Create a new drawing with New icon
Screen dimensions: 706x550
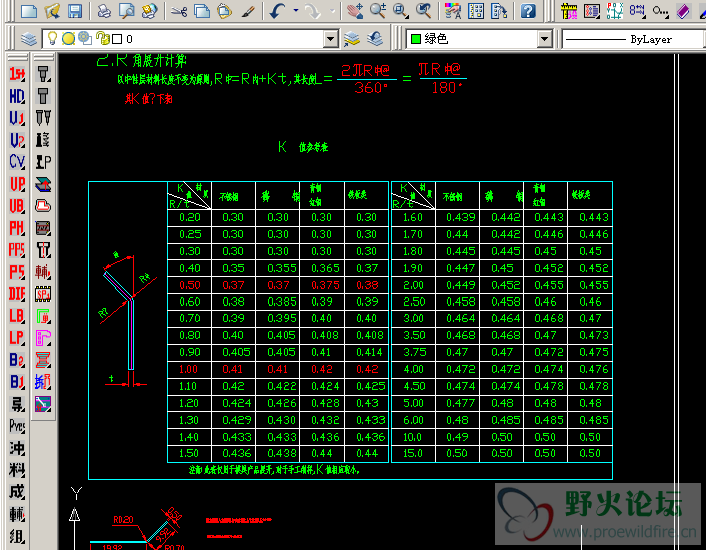coord(29,11)
